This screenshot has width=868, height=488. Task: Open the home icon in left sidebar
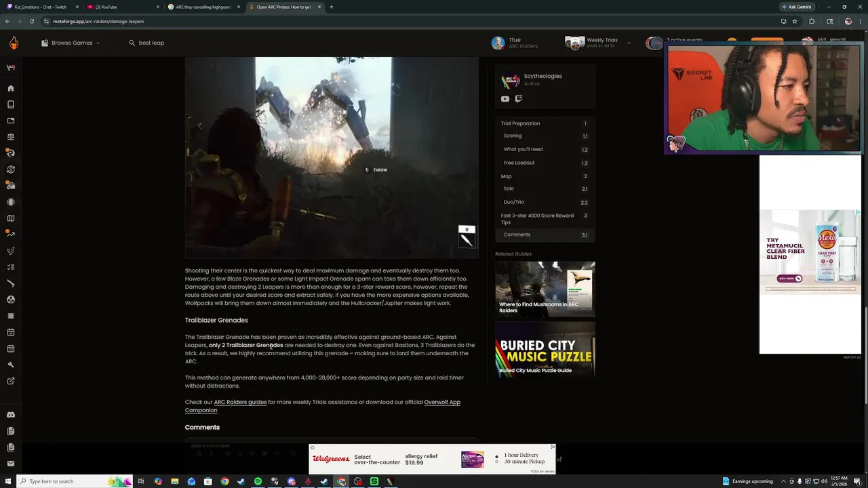[x=10, y=88]
